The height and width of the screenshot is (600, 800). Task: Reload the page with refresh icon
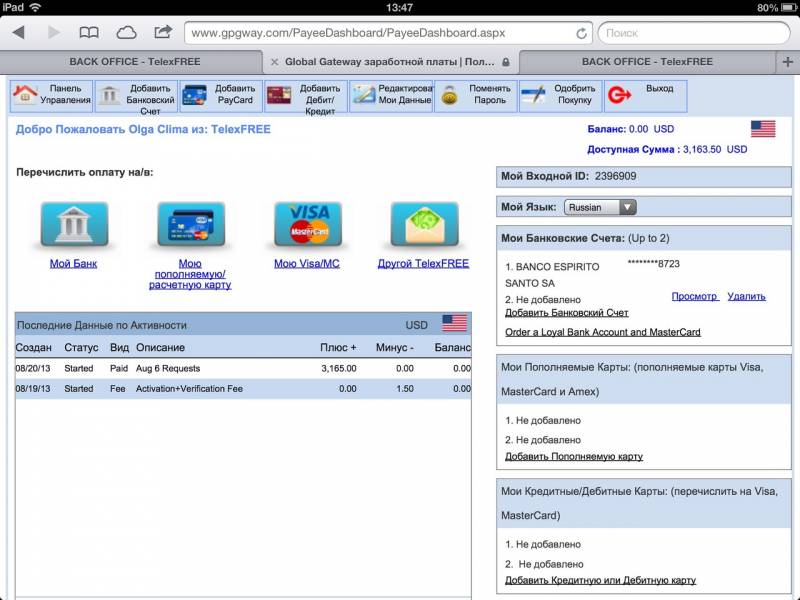pyautogui.click(x=581, y=34)
